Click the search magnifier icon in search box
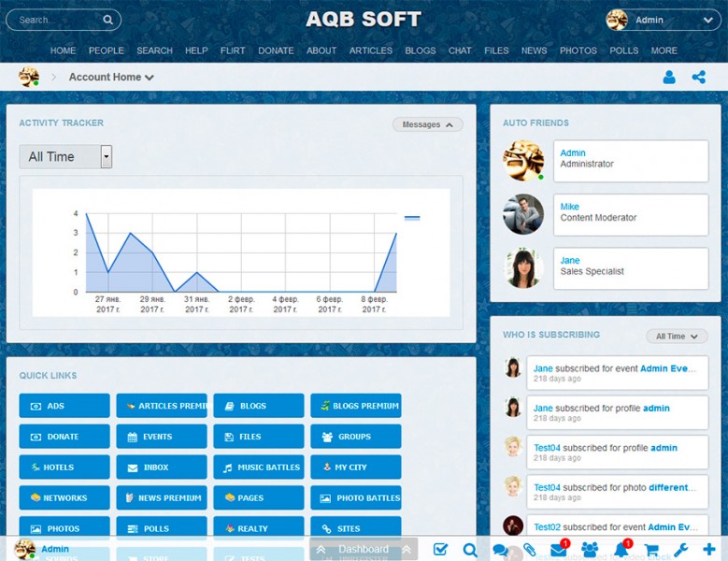This screenshot has width=728, height=561. tap(107, 20)
